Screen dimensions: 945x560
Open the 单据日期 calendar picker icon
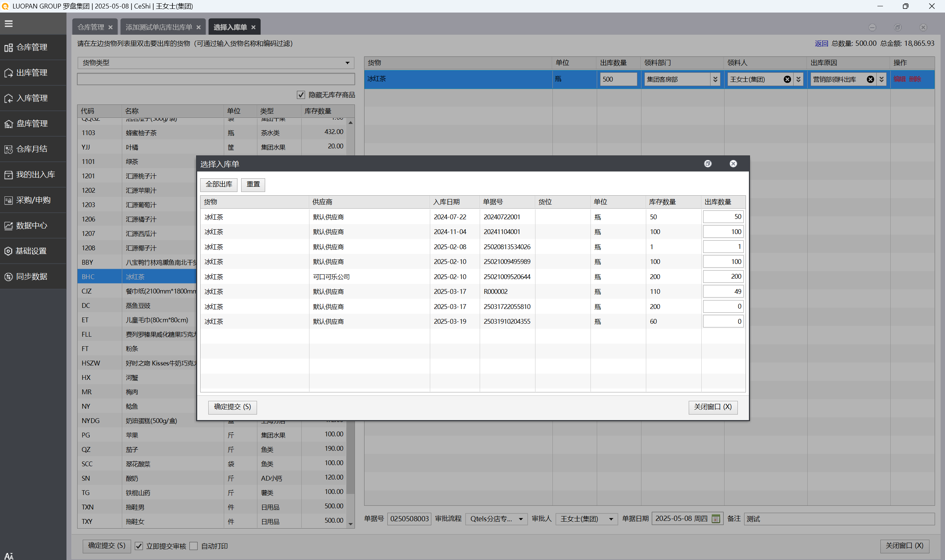click(x=716, y=519)
